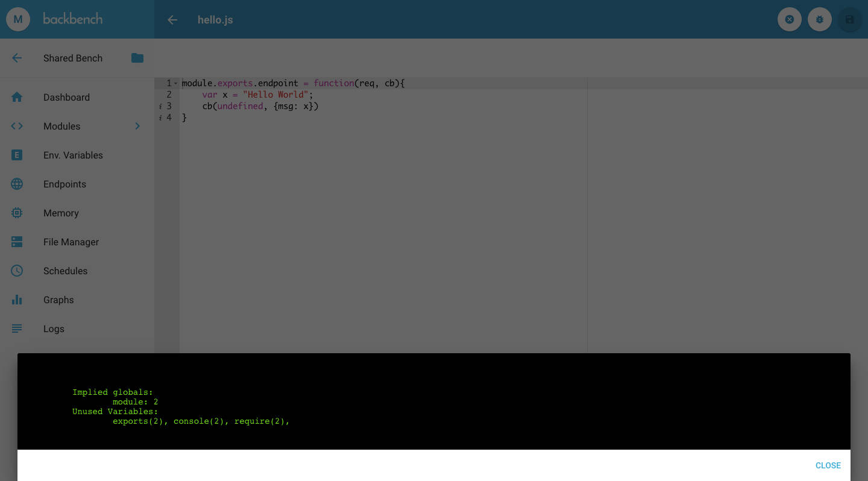Click the info marker on line 3
The height and width of the screenshot is (481, 868).
click(160, 106)
